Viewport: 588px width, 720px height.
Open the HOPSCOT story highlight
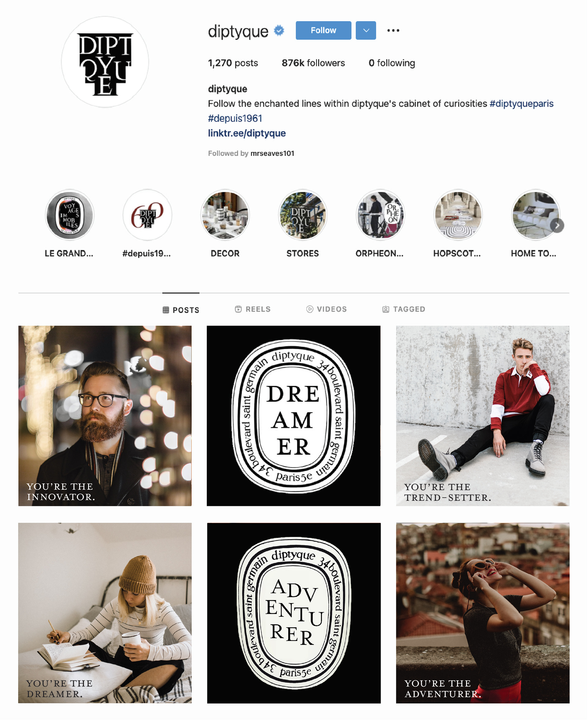pos(458,215)
